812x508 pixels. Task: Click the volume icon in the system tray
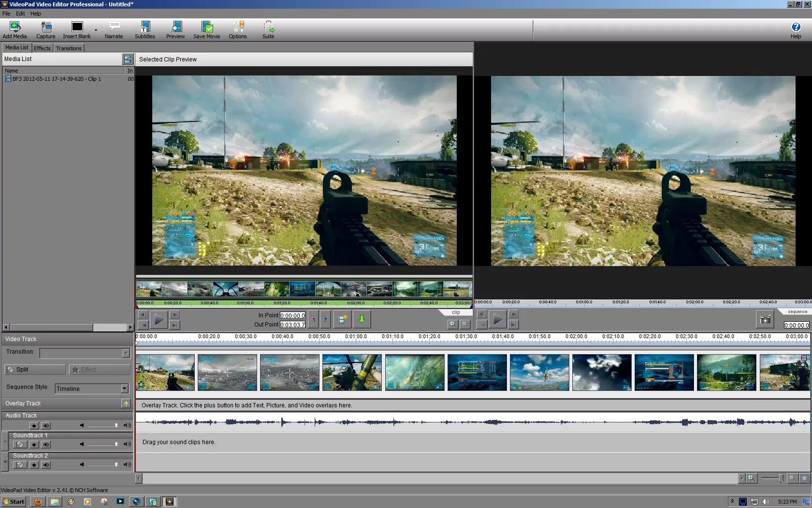click(766, 502)
